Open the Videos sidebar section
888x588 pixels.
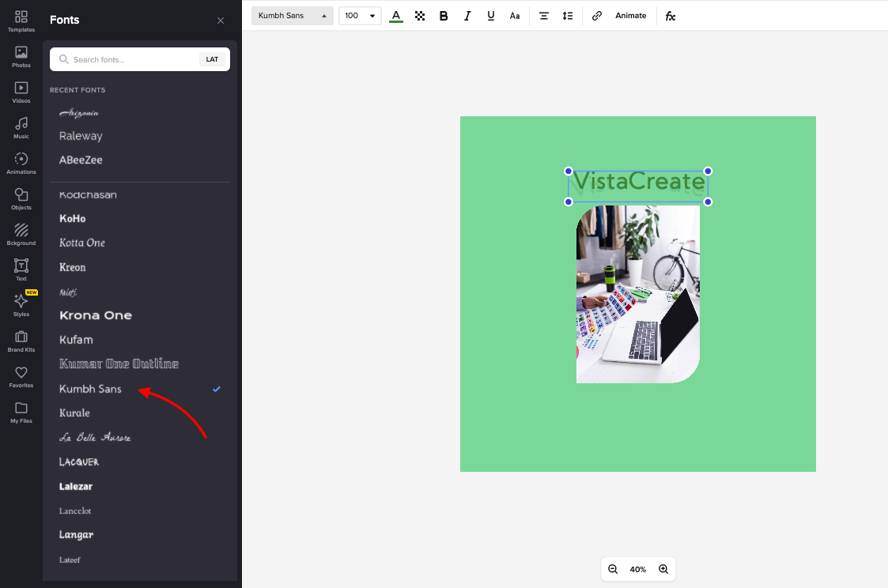click(21, 92)
